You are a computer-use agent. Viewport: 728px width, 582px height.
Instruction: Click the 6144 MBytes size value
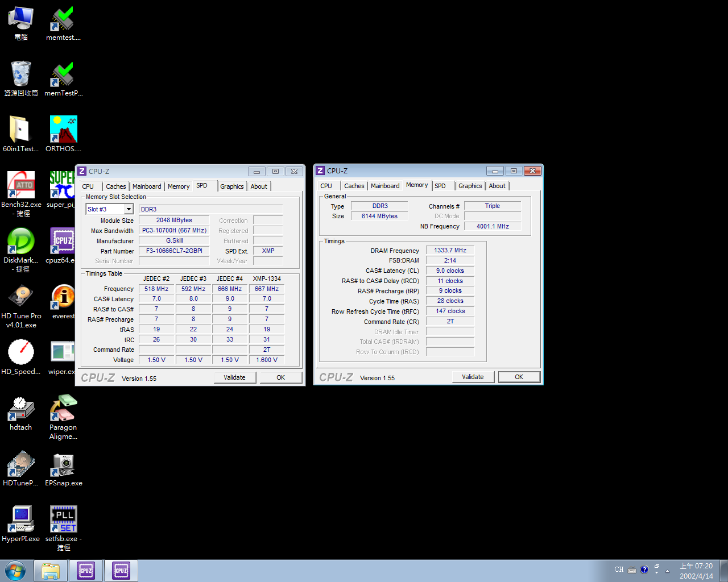379,216
